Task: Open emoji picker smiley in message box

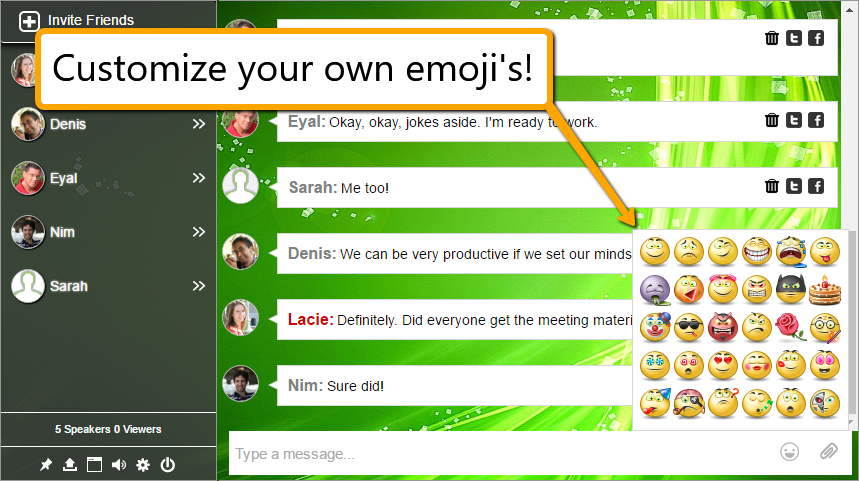Action: pos(789,452)
